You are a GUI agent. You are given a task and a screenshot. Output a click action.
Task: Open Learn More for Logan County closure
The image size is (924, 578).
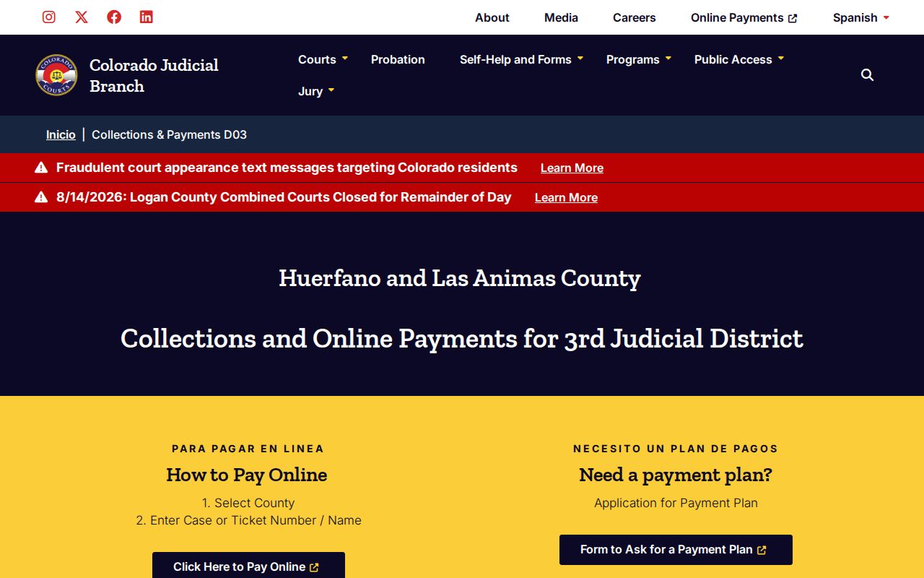coord(566,197)
